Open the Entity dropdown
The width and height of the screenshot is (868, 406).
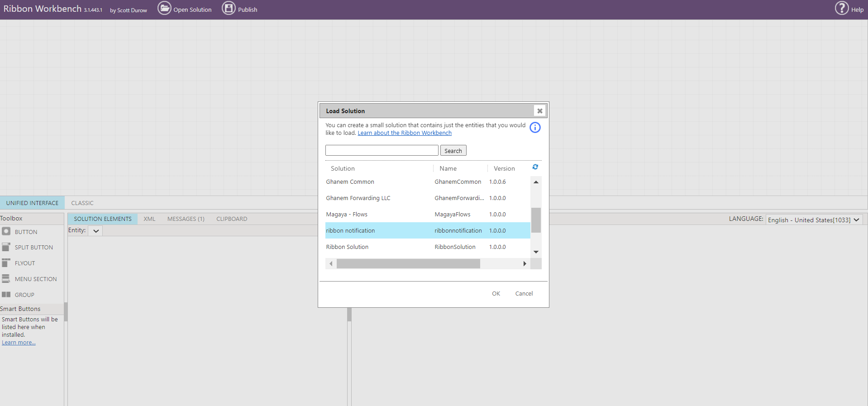(95, 231)
